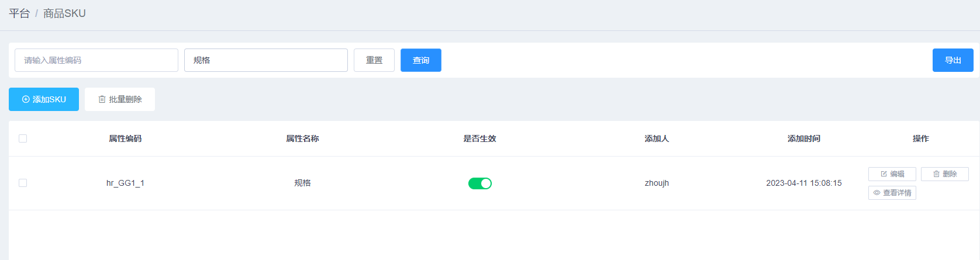Click the 属性编码 column header

(x=125, y=138)
